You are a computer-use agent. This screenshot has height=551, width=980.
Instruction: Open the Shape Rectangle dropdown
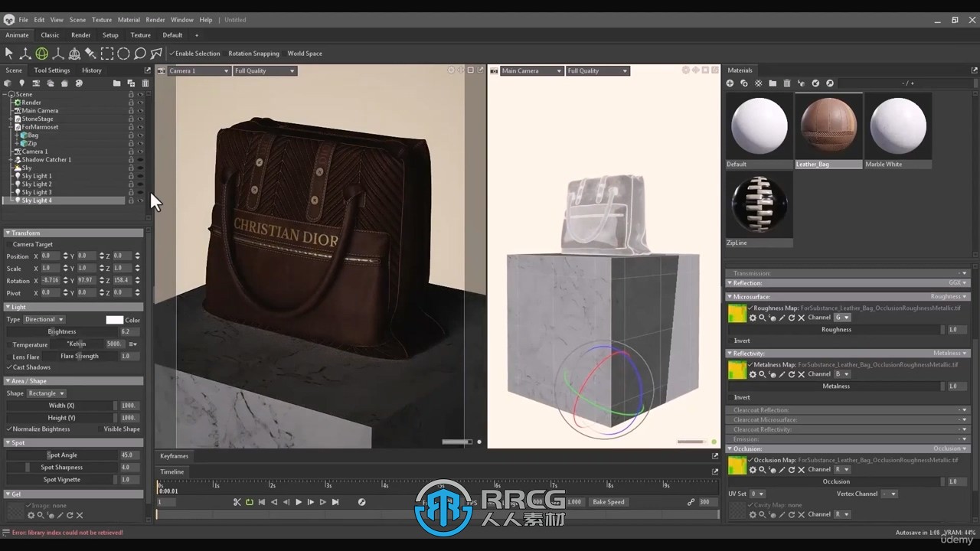(46, 393)
